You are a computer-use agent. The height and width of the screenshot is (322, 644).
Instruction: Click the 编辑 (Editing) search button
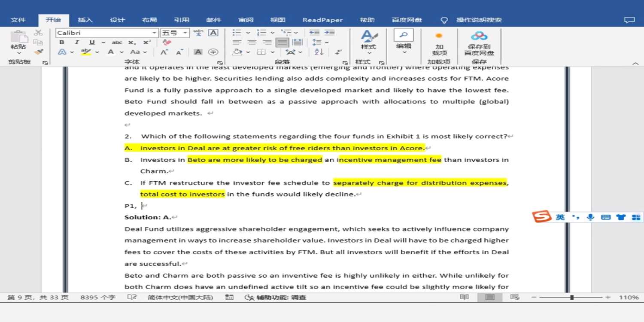point(404,42)
